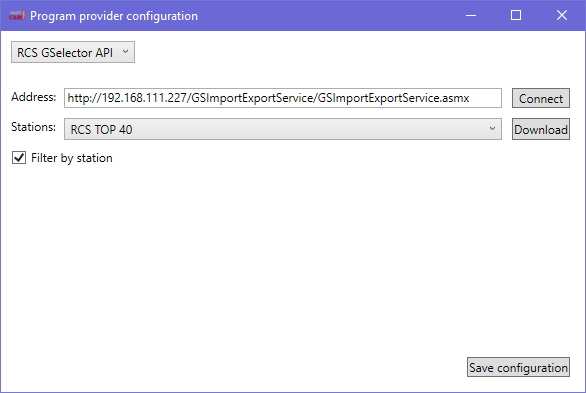The image size is (586, 393).
Task: Toggle filtering via the 'Filter by station' text
Action: click(72, 158)
